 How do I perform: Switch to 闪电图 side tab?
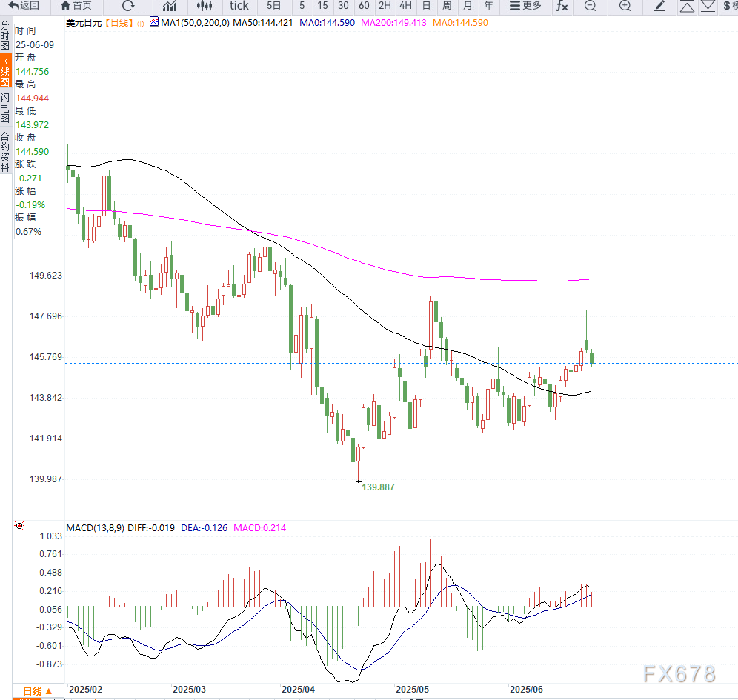coord(5,108)
